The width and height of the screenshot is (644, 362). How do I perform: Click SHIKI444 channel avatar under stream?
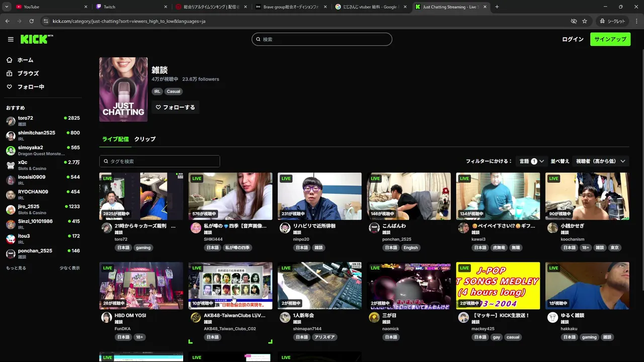pyautogui.click(x=196, y=228)
